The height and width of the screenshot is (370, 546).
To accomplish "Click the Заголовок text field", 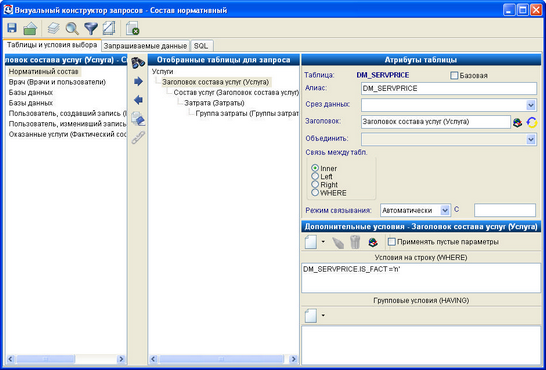I will click(436, 122).
